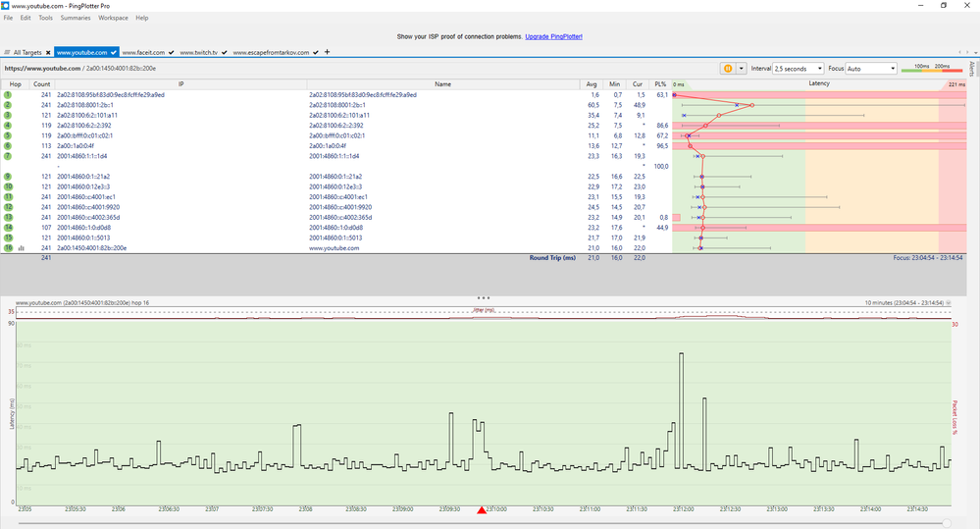Close the All Targets tab
Image resolution: width=980 pixels, height=529 pixels.
coord(48,53)
